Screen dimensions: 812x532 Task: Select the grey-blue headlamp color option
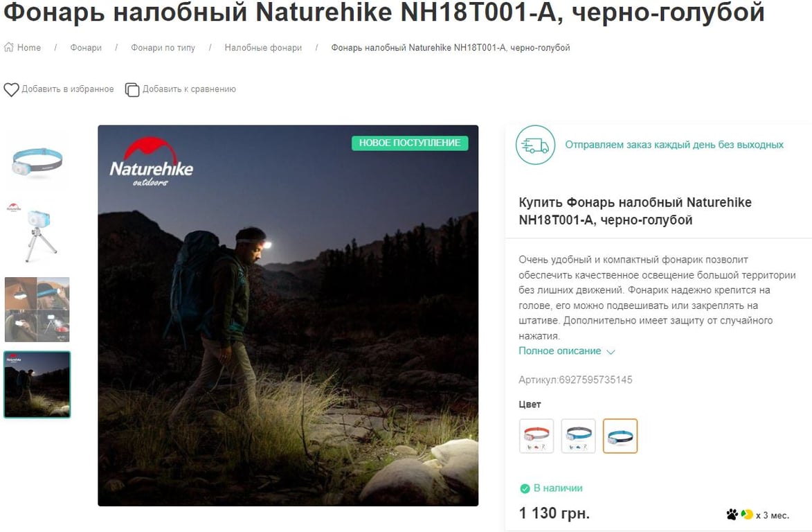(x=579, y=436)
